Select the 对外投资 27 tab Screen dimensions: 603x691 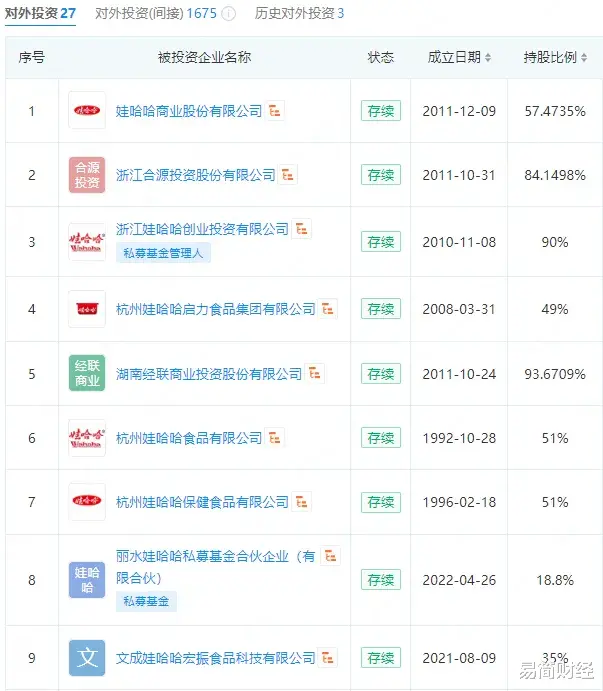41,14
